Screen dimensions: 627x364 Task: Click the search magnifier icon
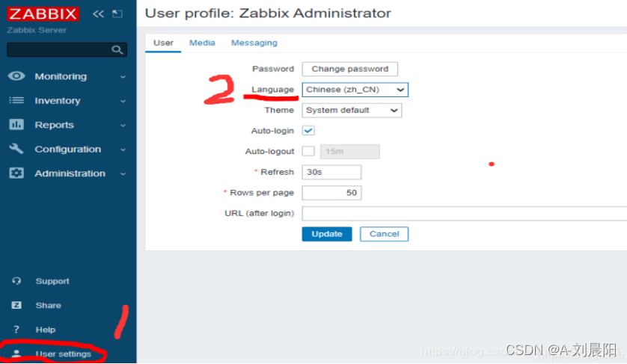tap(117, 50)
